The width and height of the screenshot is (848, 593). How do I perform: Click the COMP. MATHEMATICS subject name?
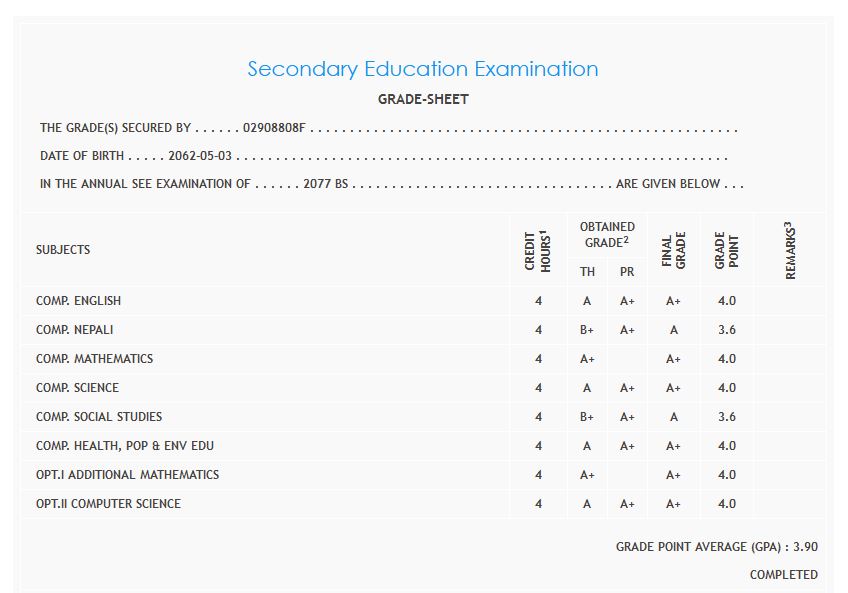tap(94, 359)
